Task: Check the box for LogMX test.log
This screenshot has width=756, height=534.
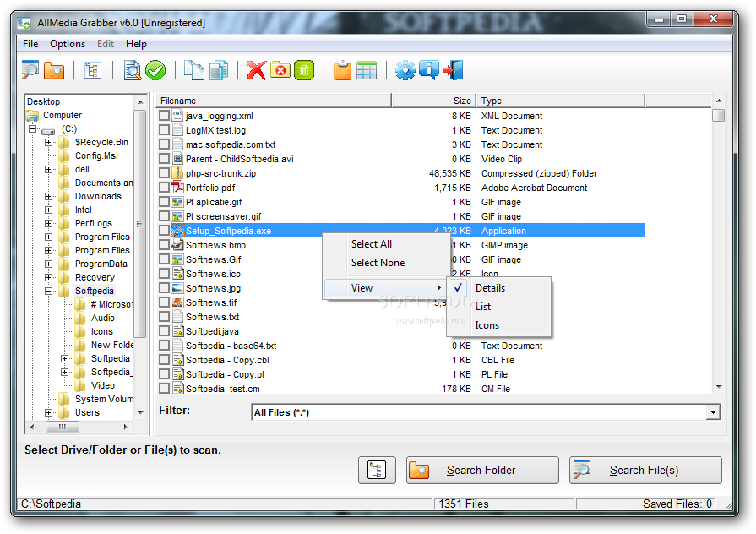Action: point(165,130)
